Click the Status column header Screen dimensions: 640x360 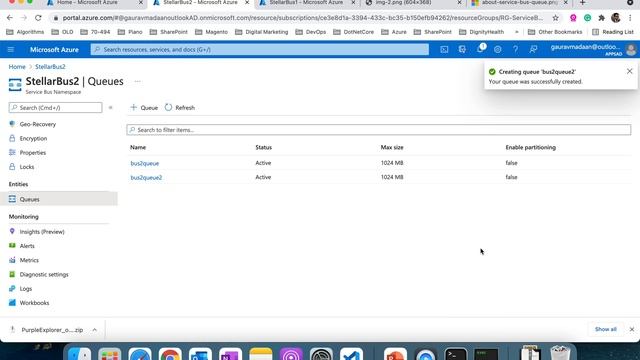tap(263, 147)
